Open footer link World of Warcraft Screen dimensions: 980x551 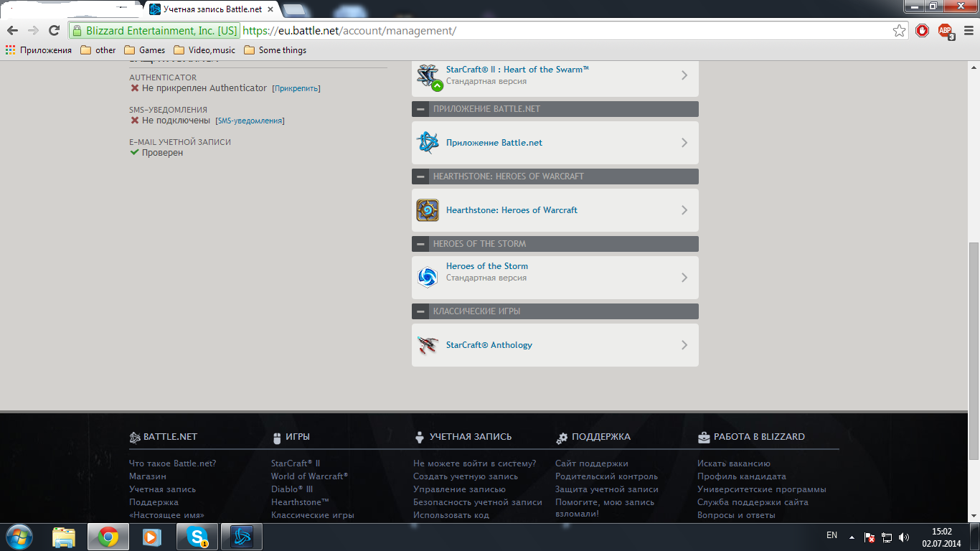click(309, 476)
